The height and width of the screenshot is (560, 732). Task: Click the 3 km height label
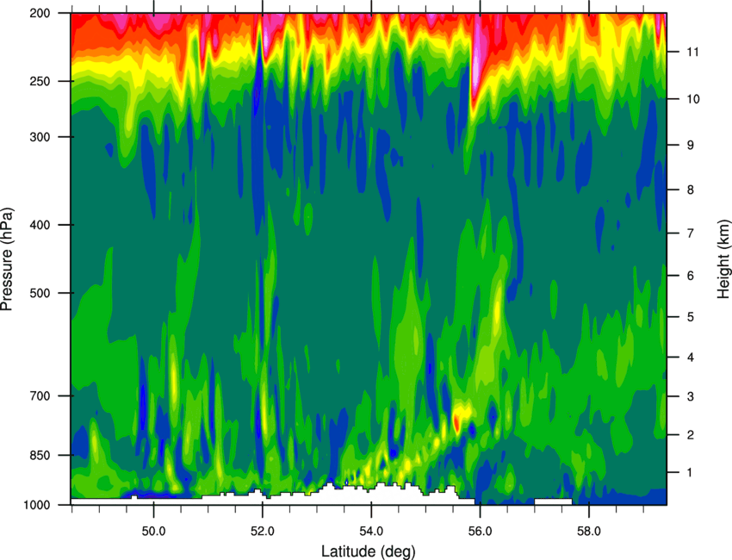[x=691, y=396]
